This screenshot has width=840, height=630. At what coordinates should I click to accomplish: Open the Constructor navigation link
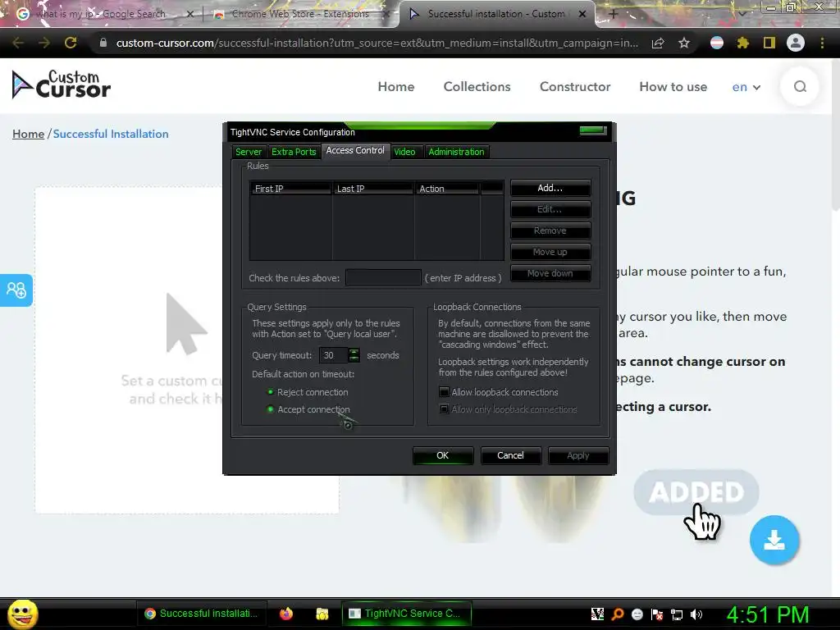coord(575,87)
